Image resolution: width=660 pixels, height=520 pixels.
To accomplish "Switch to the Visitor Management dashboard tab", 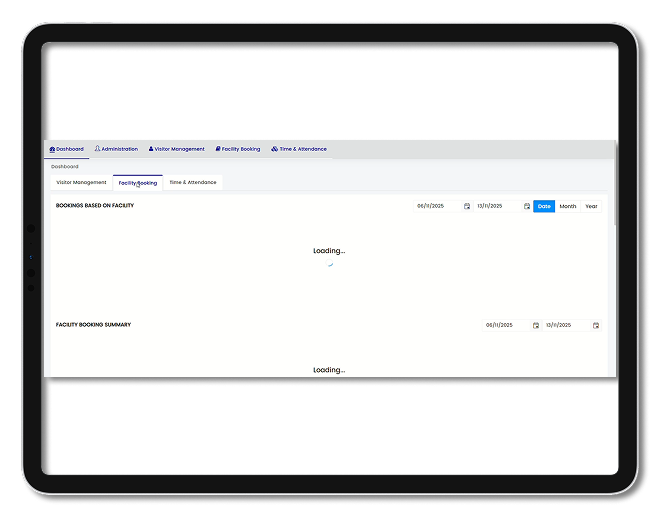I will pyautogui.click(x=81, y=182).
